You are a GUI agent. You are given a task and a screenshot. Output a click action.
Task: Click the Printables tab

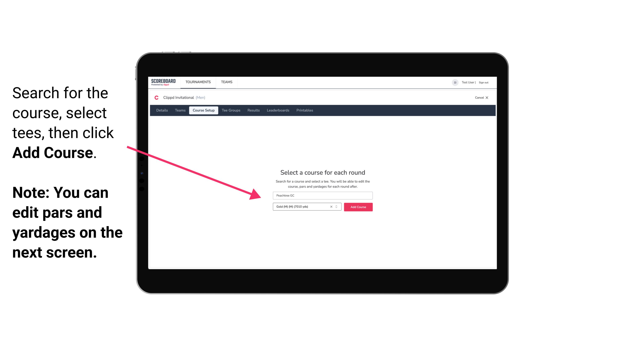pyautogui.click(x=304, y=110)
